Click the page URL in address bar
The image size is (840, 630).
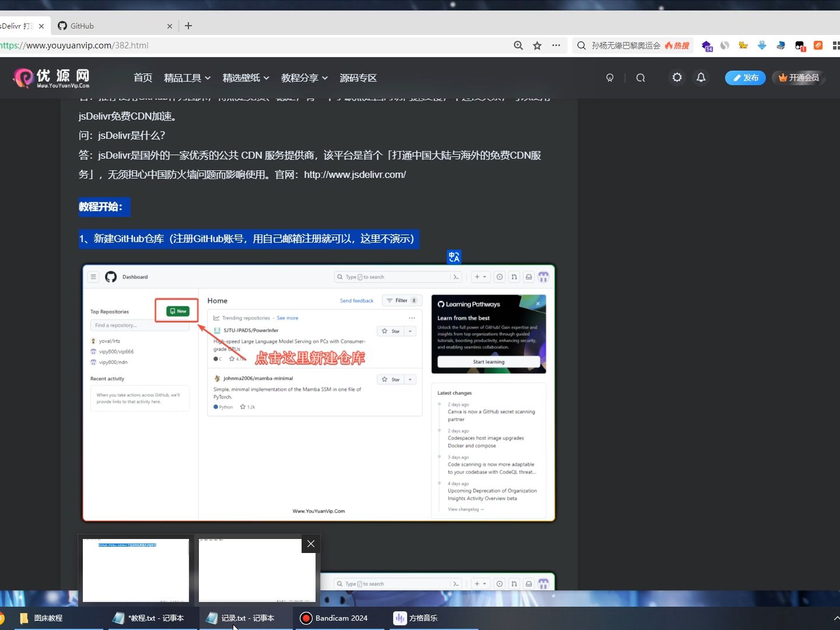tap(74, 45)
